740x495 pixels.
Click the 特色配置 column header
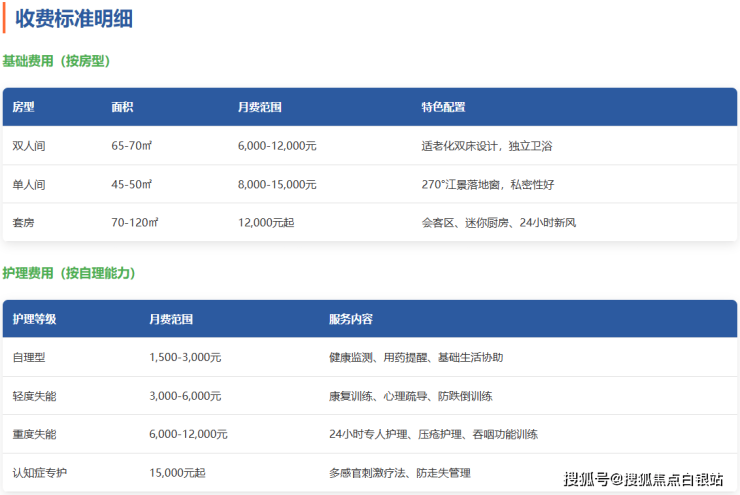coord(443,107)
